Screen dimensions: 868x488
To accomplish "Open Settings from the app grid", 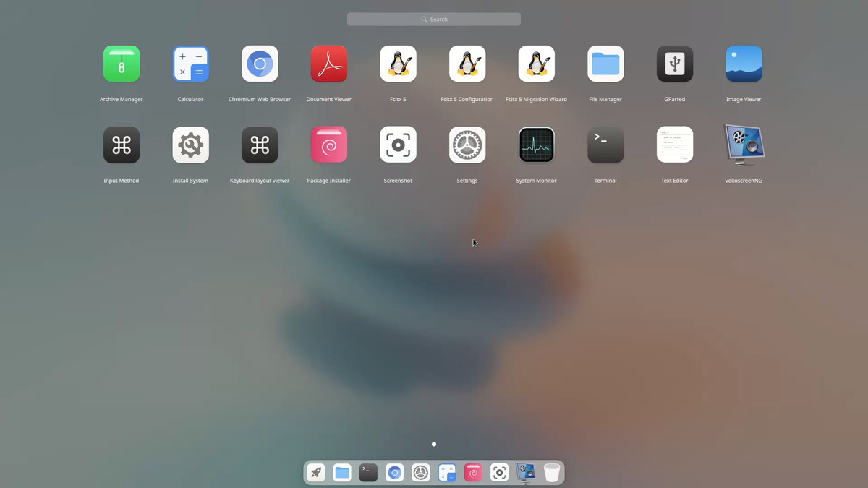I will (x=467, y=145).
